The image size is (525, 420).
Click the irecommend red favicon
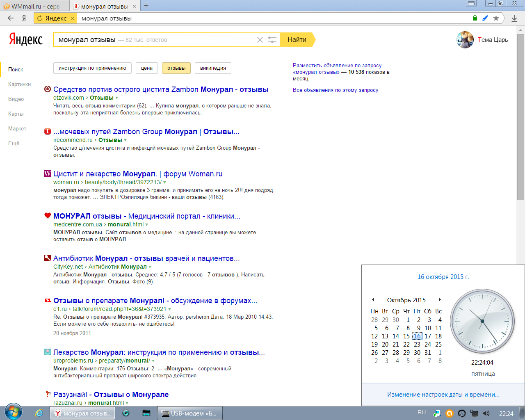[x=48, y=131]
